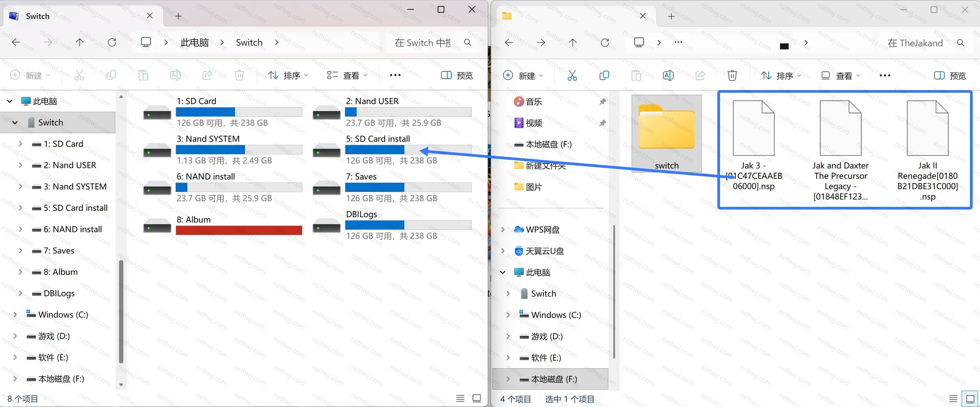Screen dimensions: 980x407
Task: Switch to details view in left status bar
Action: tap(460, 398)
